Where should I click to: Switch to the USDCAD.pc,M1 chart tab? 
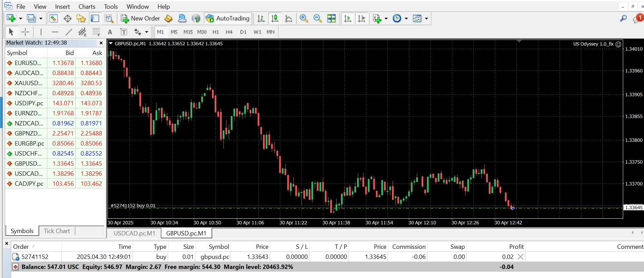(x=134, y=233)
